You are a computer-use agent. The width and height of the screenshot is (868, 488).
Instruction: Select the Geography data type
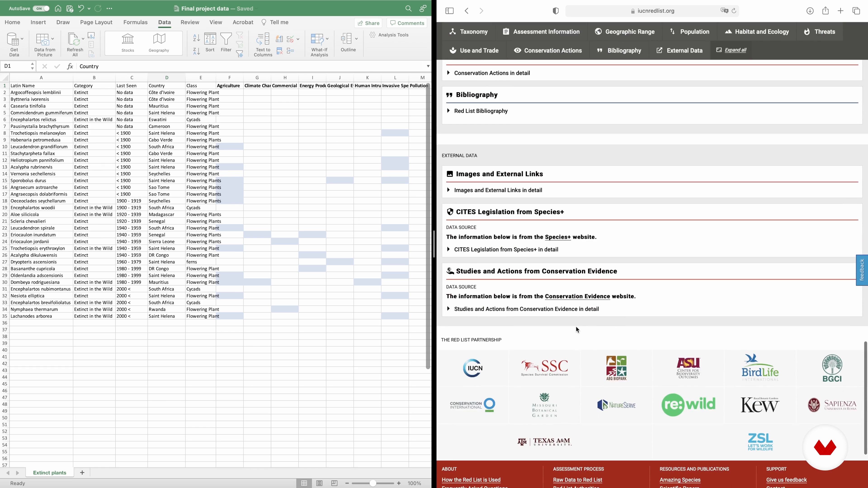coord(159,43)
